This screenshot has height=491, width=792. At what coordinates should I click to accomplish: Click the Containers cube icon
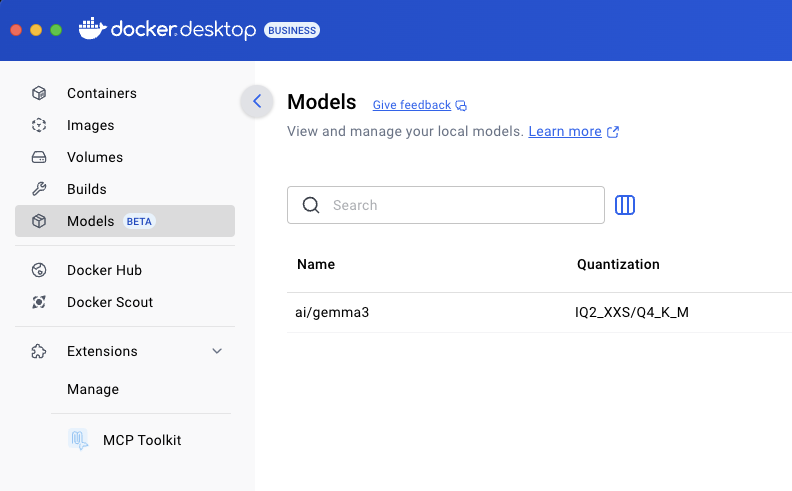point(39,93)
